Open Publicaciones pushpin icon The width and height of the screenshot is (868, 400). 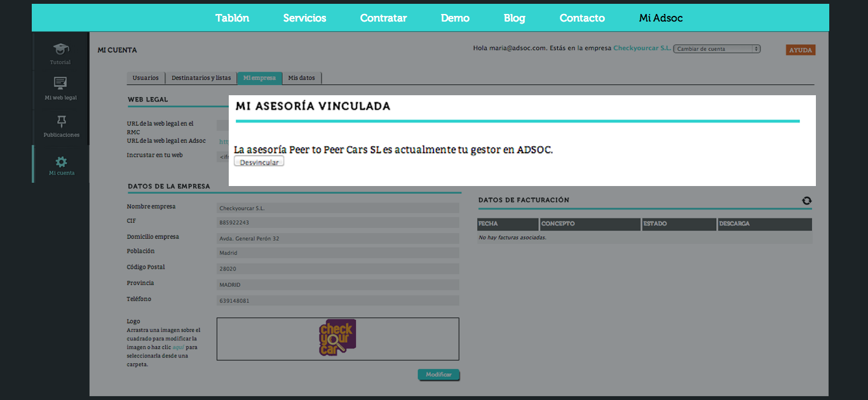pyautogui.click(x=62, y=121)
